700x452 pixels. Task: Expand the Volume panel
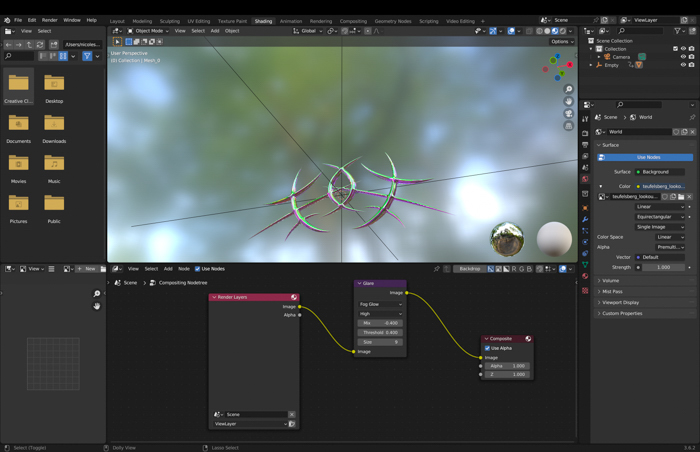(x=611, y=280)
